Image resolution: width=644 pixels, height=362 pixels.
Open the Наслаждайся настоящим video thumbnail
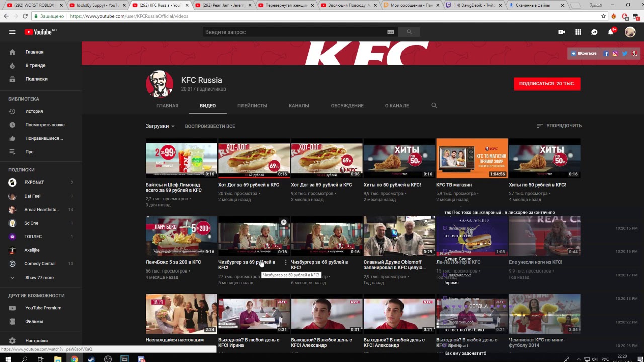pyautogui.click(x=182, y=314)
